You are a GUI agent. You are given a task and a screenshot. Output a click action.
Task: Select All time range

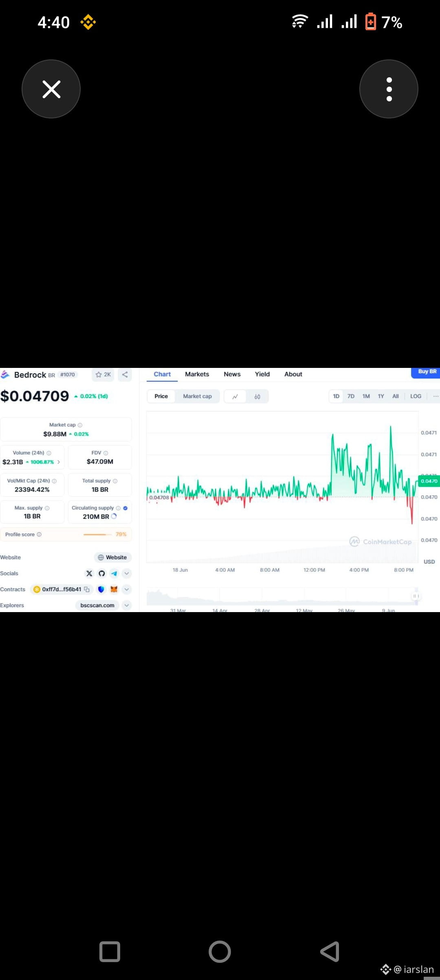pos(395,396)
